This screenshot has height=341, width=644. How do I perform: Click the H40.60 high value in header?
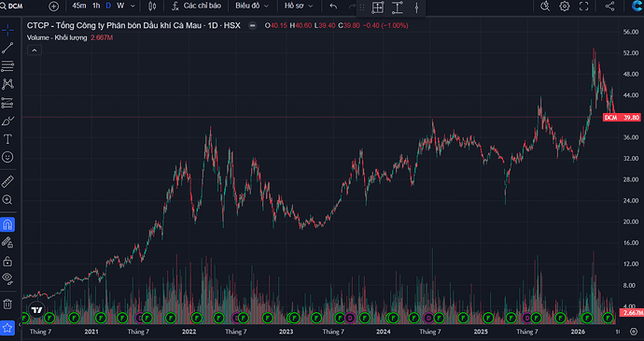301,25
